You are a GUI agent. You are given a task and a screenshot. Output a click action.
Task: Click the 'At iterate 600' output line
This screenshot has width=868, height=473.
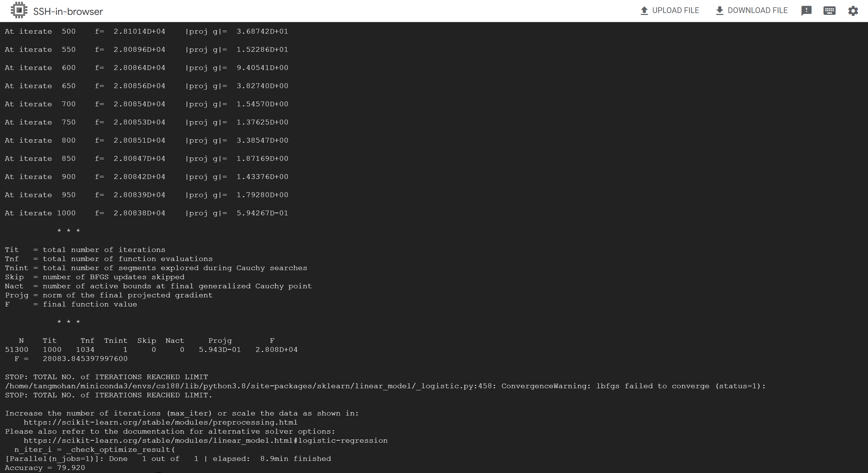(x=147, y=68)
